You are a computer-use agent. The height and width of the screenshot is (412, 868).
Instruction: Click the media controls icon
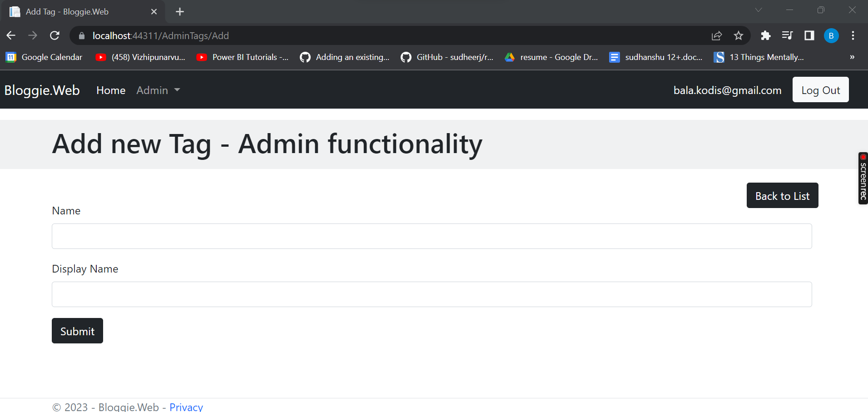(788, 35)
